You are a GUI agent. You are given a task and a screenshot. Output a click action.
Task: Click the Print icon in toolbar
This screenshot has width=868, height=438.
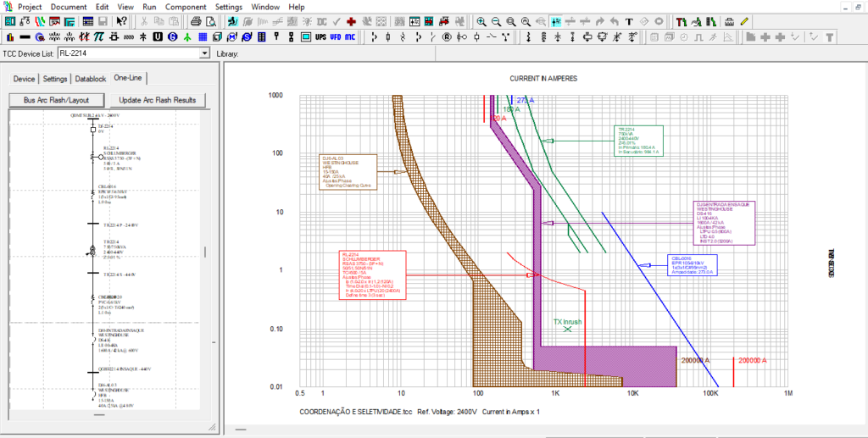(196, 21)
